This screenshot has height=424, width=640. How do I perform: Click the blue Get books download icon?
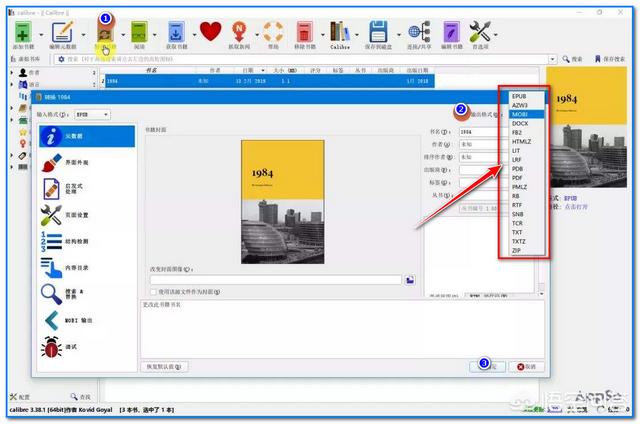[176, 32]
